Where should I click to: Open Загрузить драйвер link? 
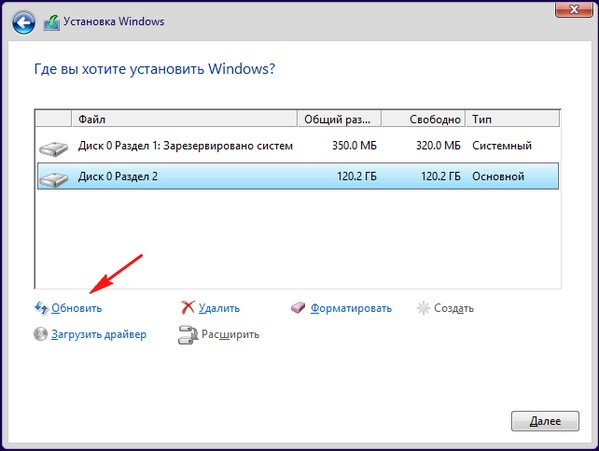(x=99, y=335)
